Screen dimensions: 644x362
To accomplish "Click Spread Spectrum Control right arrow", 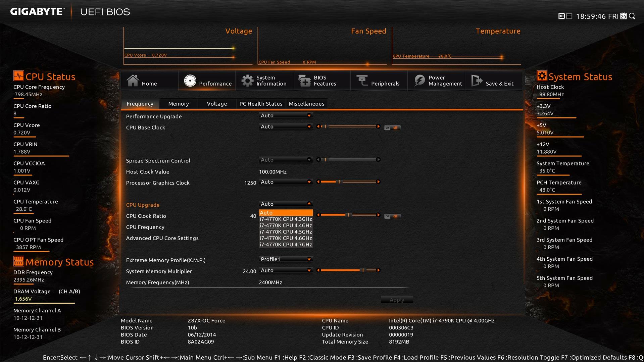I will 379,160.
